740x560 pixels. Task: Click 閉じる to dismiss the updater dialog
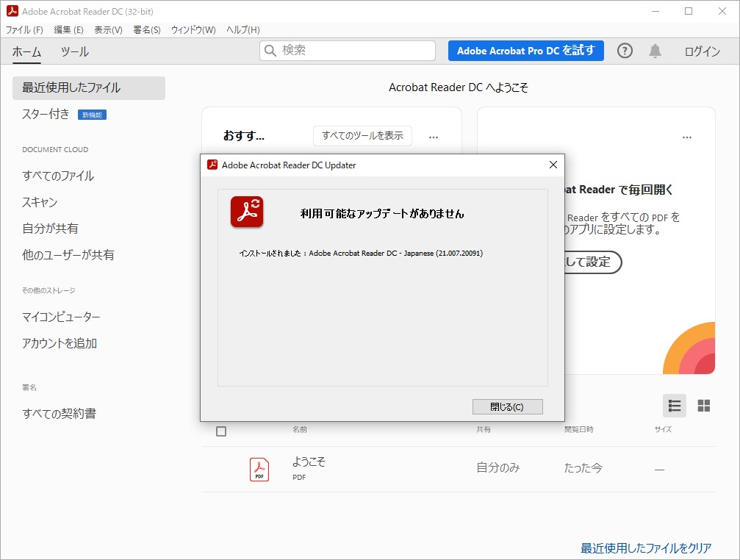pos(507,406)
